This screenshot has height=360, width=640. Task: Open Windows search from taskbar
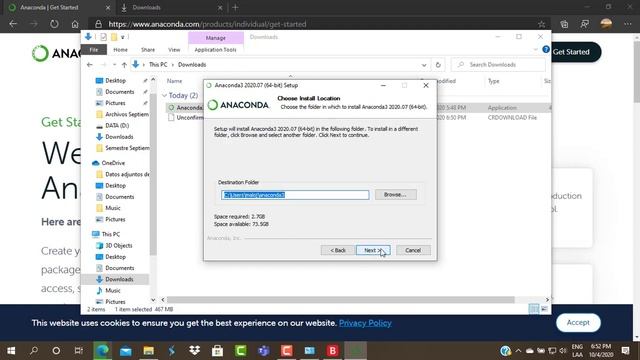click(33, 351)
